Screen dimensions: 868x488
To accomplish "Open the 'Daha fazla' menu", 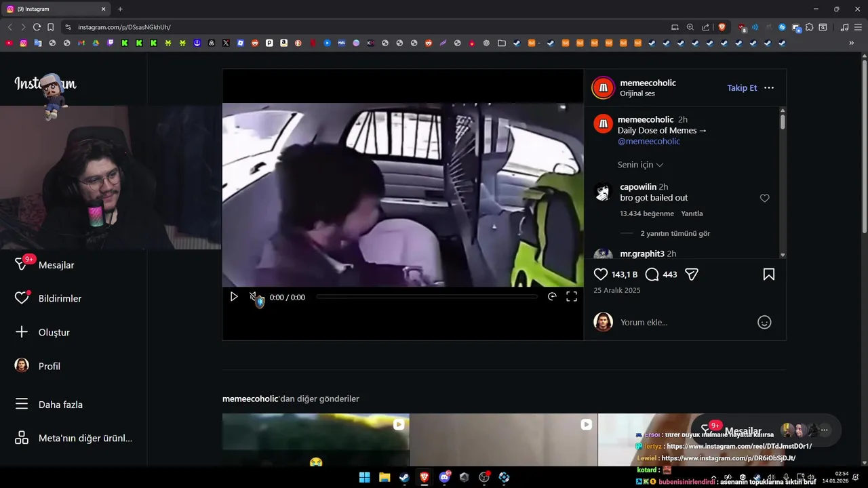I will tap(60, 405).
